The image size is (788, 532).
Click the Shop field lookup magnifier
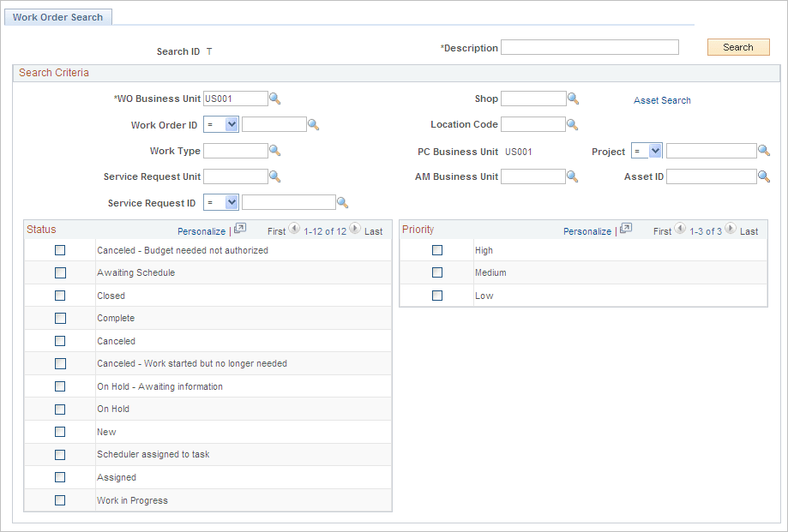point(573,98)
